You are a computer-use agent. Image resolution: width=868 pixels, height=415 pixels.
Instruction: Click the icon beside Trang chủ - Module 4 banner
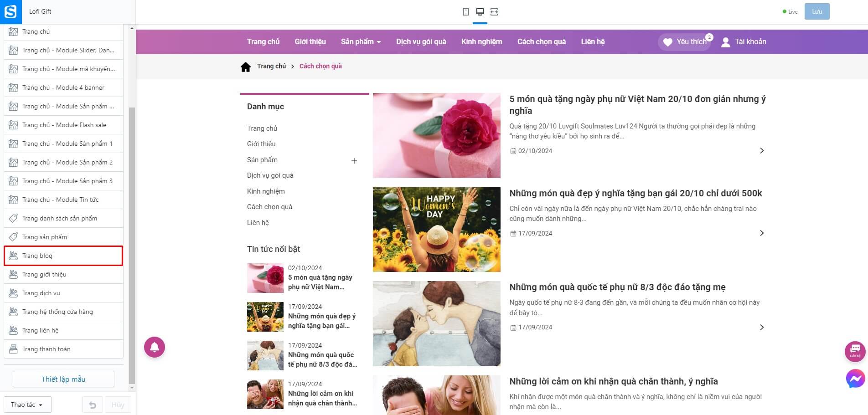(13, 87)
